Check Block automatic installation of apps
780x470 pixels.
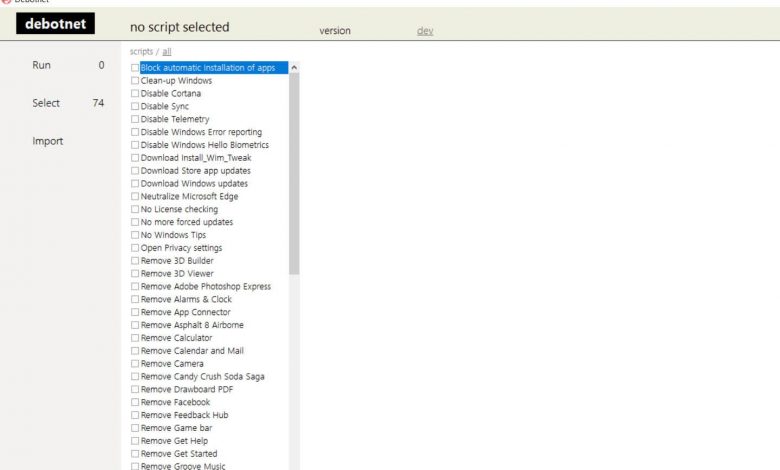135,68
